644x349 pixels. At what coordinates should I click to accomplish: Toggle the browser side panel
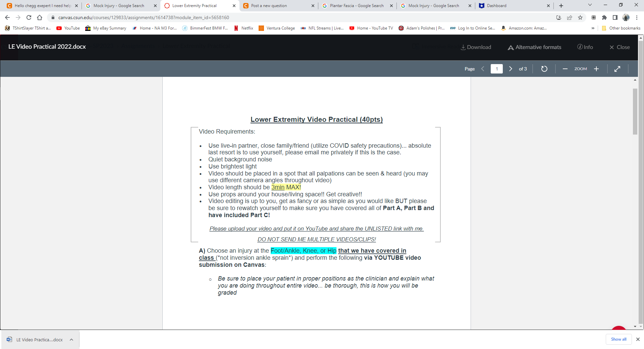(615, 17)
